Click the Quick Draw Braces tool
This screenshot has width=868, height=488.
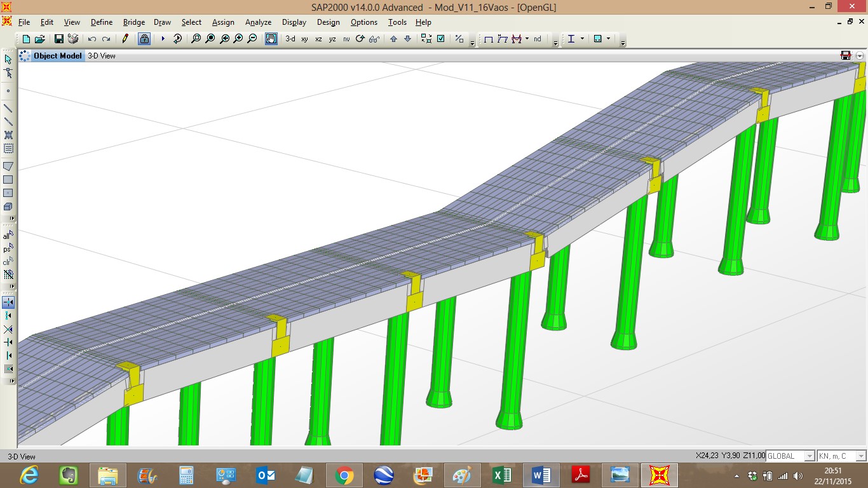click(8, 135)
